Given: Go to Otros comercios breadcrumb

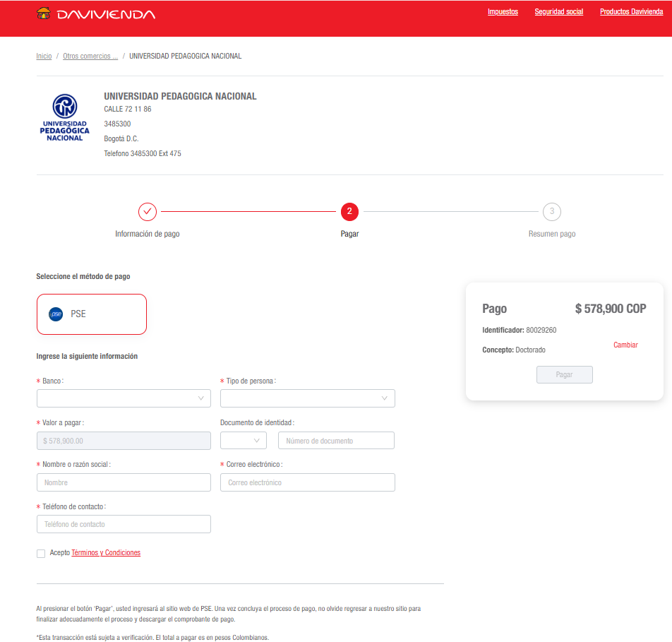Looking at the screenshot, I should point(90,57).
